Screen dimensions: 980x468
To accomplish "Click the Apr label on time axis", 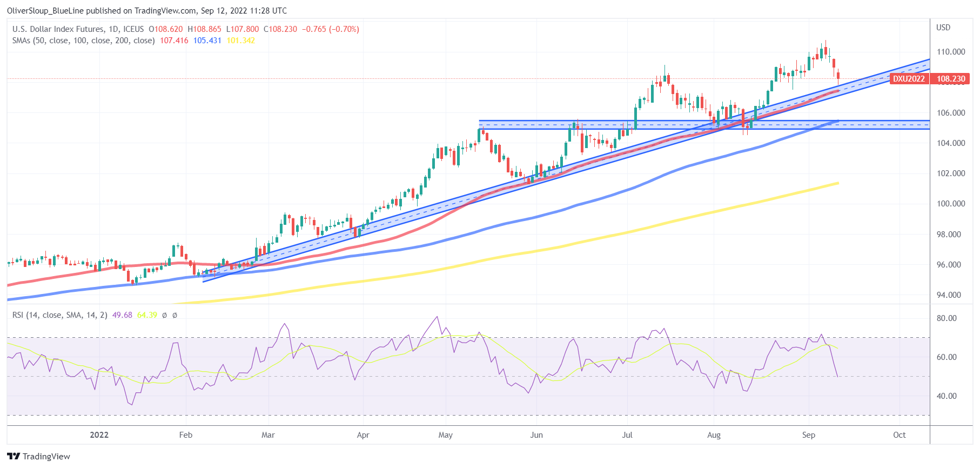I will pos(363,435).
